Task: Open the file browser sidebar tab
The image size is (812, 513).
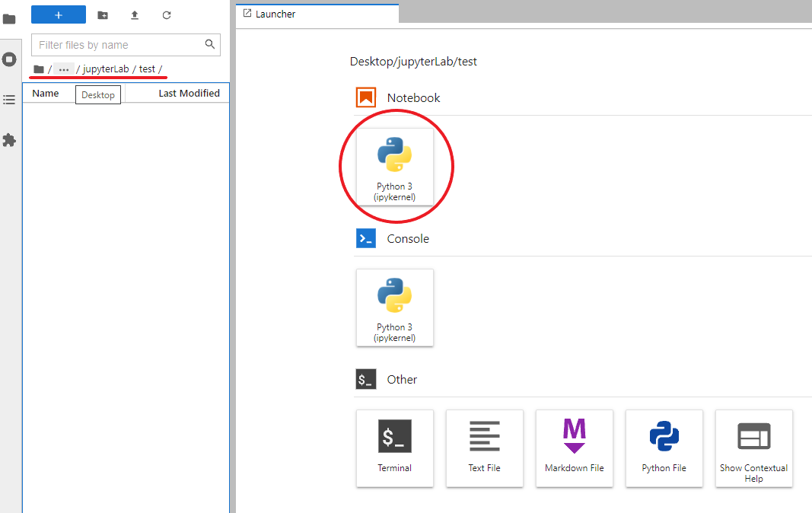Action: [9, 19]
